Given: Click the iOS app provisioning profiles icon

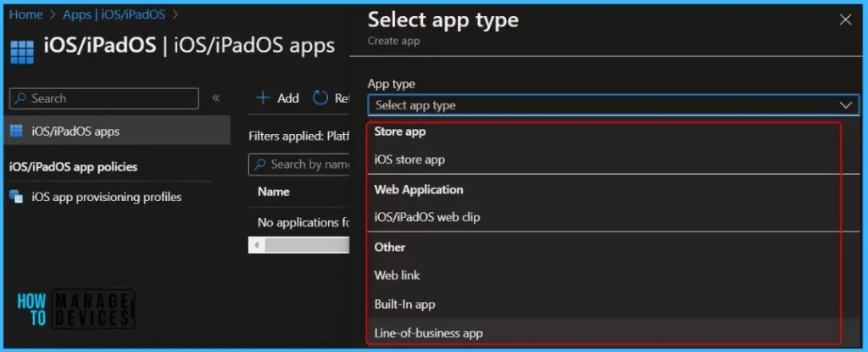Looking at the screenshot, I should coord(17,197).
